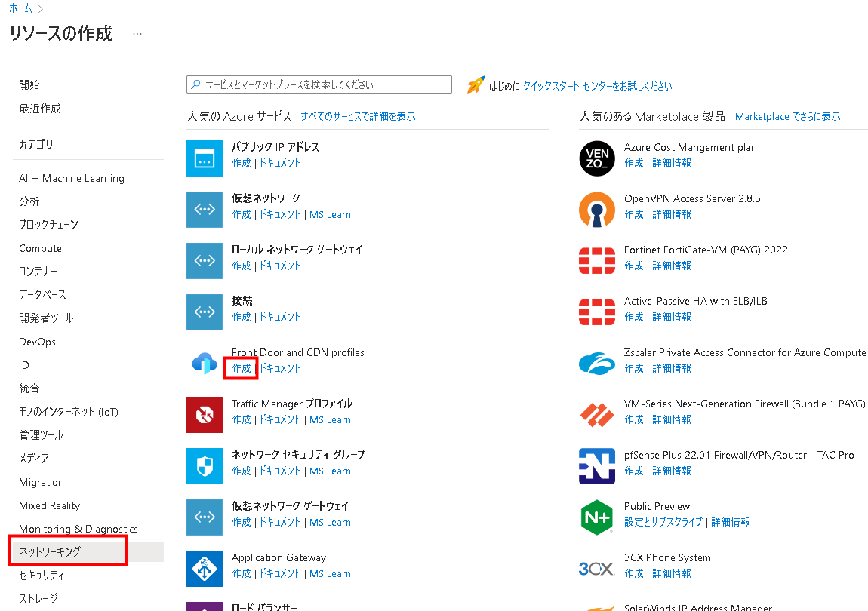Screen dimensions: 868x611
Task: Select 最近作成 in the left menu
Action: (x=40, y=109)
